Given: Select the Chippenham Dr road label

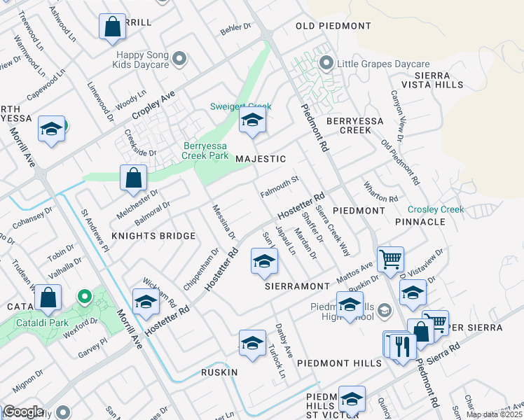Looking at the screenshot, I should click(201, 269).
